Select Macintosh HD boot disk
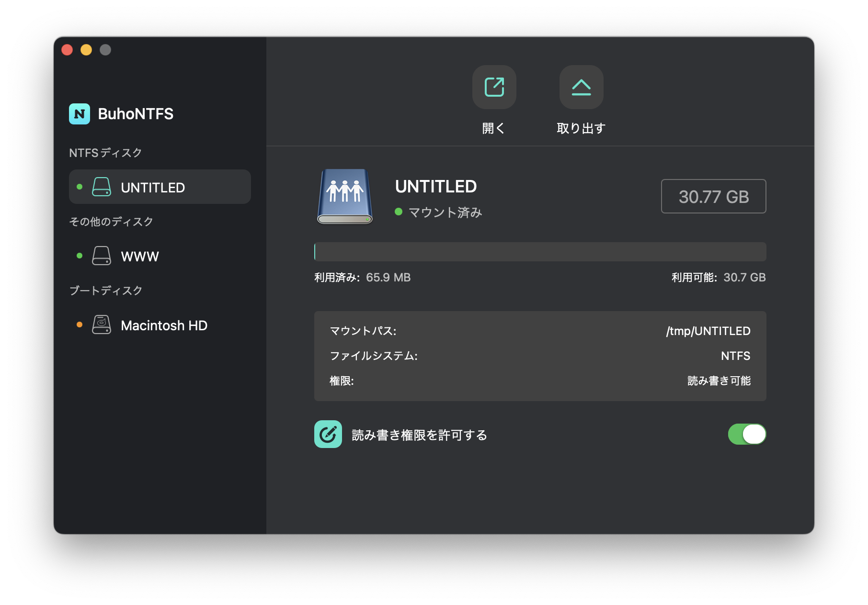The width and height of the screenshot is (868, 605). point(160,325)
